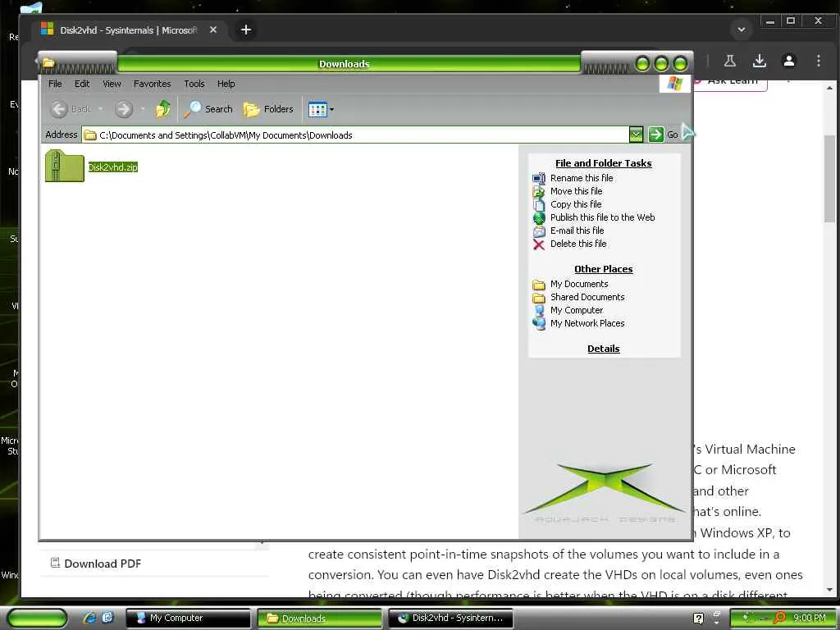Expand the Back history dropdown arrow
Screen dimensions: 840x630
100,109
